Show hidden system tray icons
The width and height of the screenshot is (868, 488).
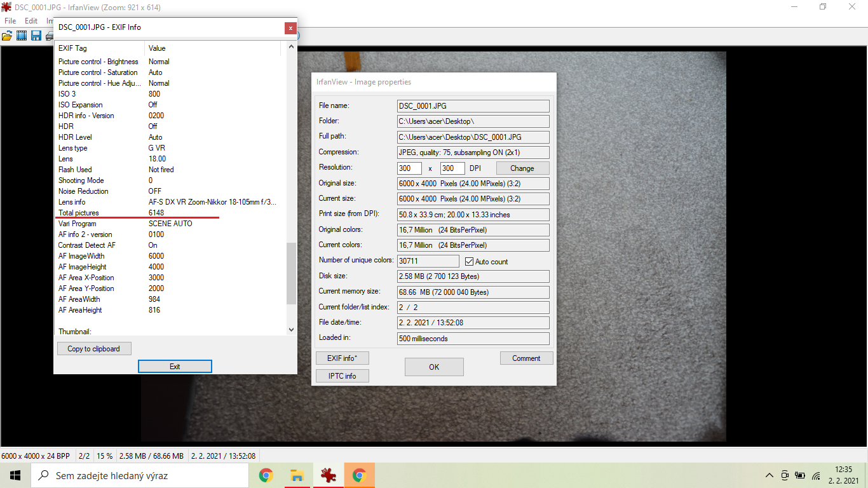770,475
